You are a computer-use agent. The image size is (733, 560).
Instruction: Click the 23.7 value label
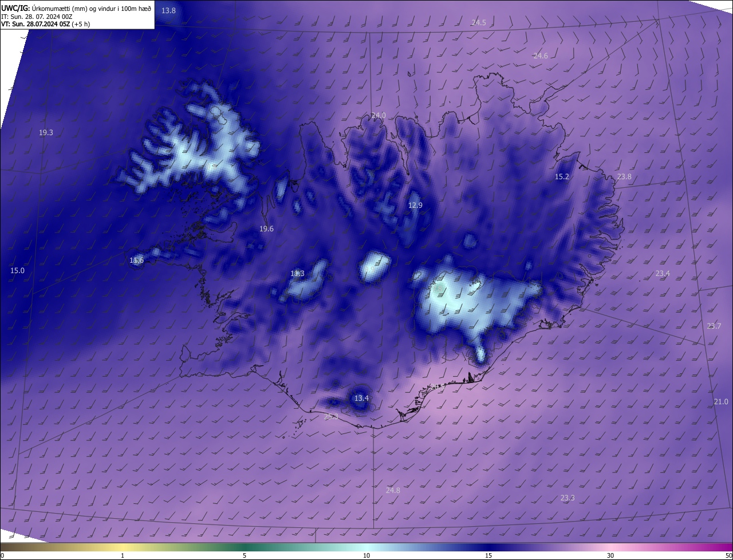tap(714, 326)
